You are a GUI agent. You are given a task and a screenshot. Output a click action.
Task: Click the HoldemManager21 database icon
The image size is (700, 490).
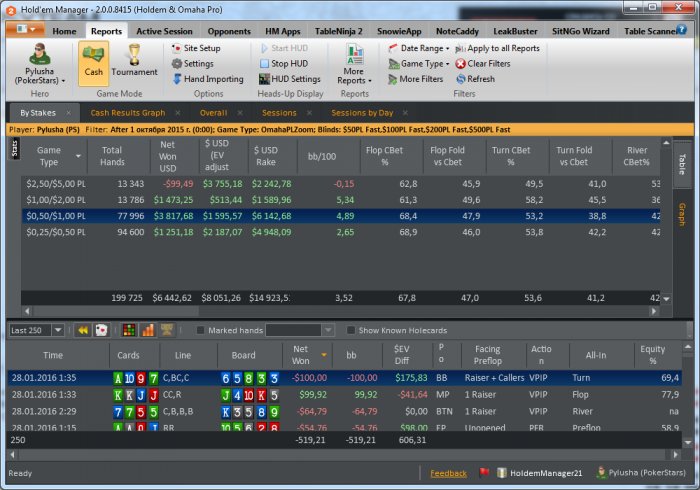(502, 473)
